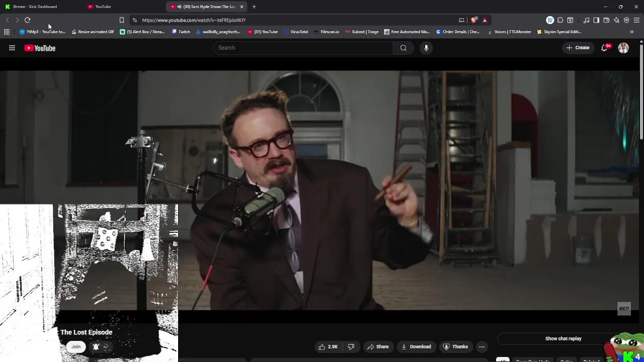Open the playlist music note icon
The image size is (644, 362).
click(x=586, y=20)
